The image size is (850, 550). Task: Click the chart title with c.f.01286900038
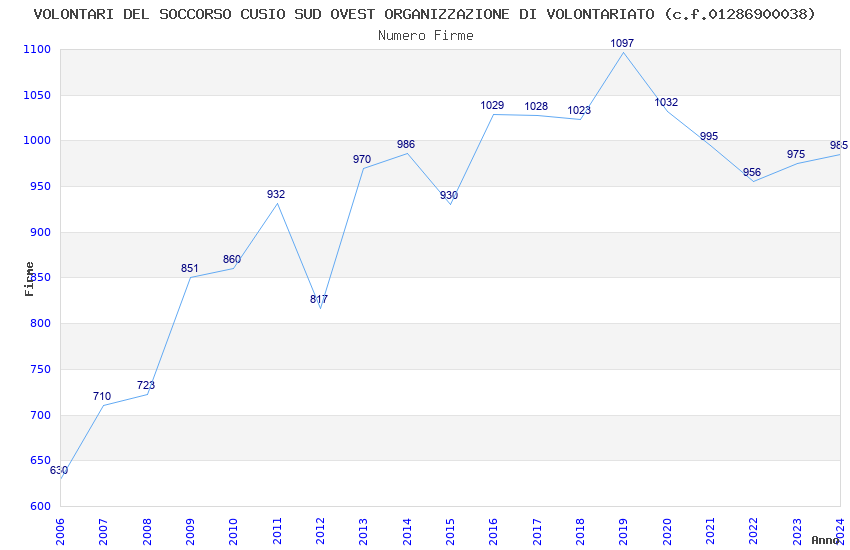tap(424, 15)
